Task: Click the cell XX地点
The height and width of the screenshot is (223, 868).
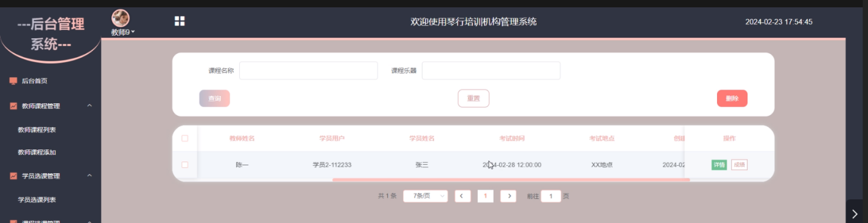Action: click(602, 165)
